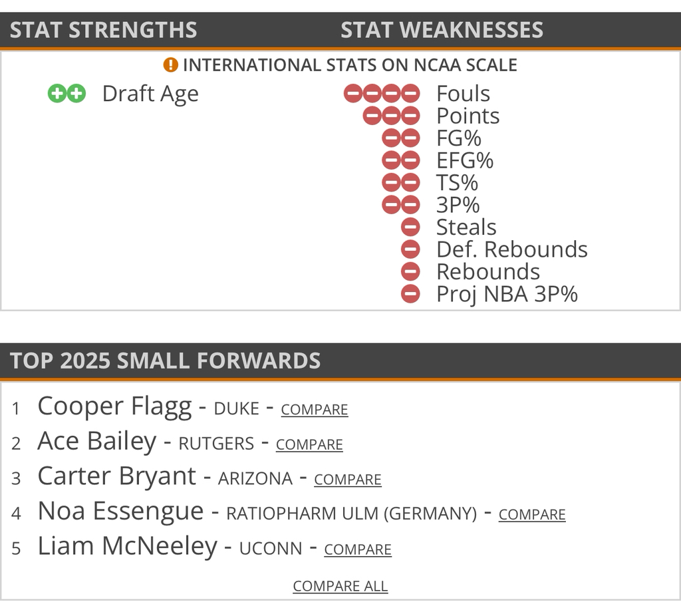Click the red minus icons beside TS%
The image size is (681, 616).
(x=401, y=183)
